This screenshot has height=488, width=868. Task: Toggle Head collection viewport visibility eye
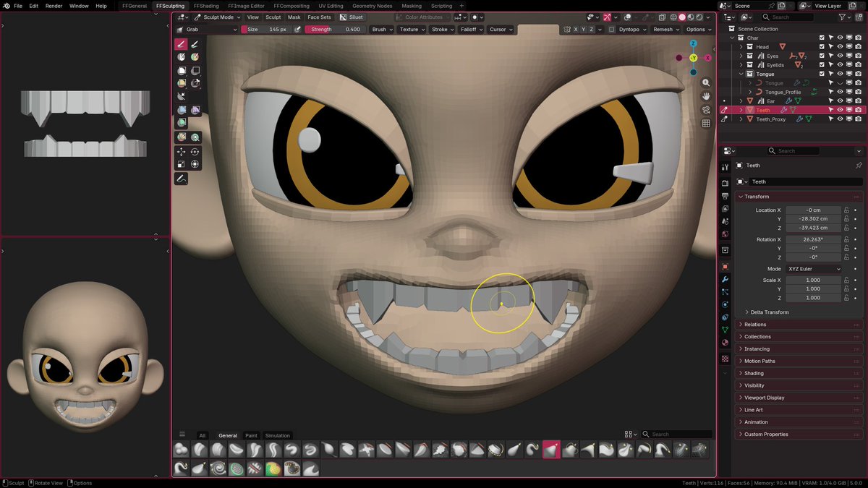tap(841, 47)
